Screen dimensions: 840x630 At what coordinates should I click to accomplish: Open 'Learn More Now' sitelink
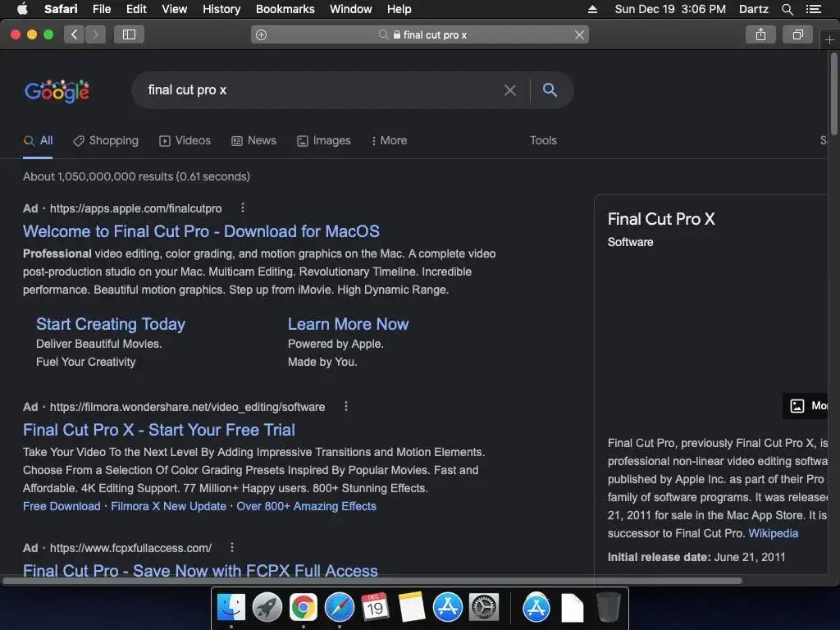(x=348, y=323)
